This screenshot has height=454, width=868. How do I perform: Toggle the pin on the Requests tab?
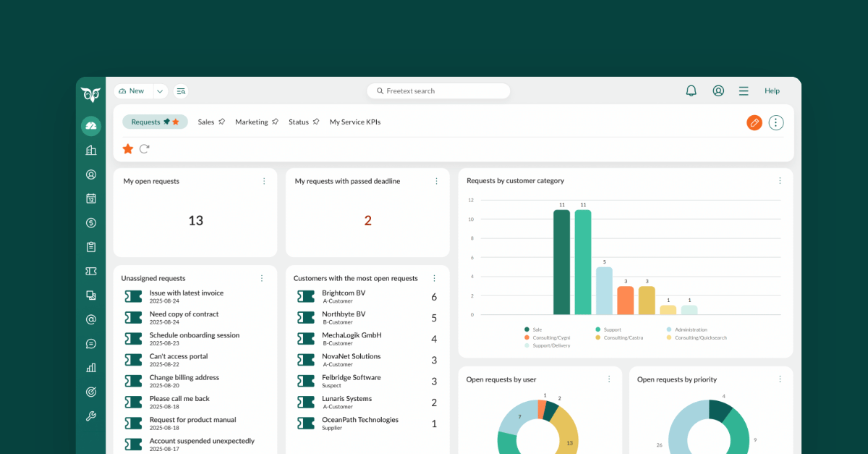166,122
